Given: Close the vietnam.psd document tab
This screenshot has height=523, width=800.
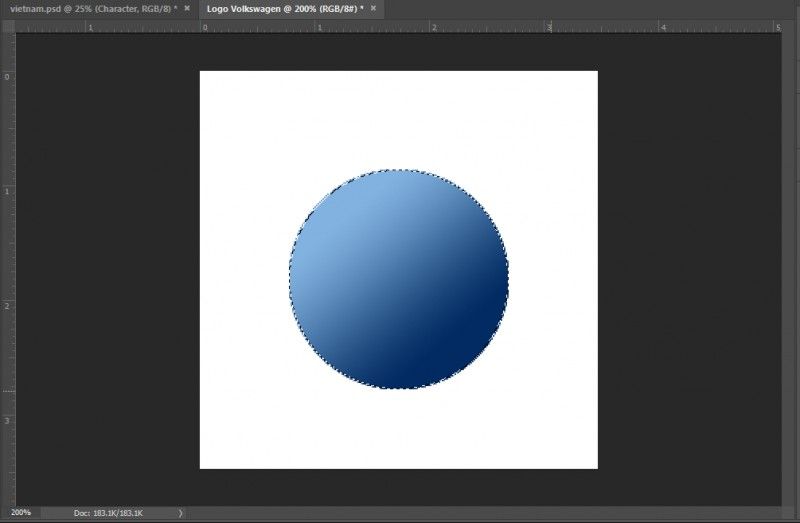Looking at the screenshot, I should [187, 8].
